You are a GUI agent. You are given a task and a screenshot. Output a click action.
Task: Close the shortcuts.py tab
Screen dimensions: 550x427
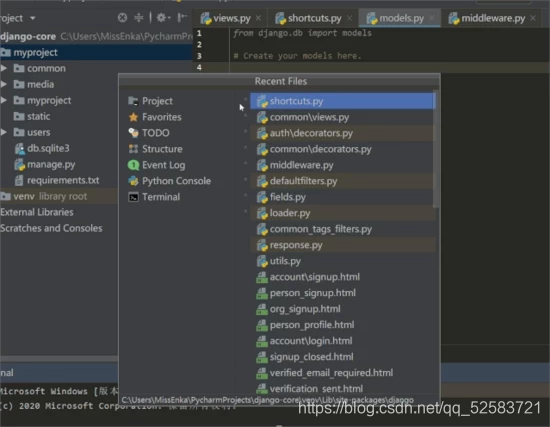click(349, 18)
